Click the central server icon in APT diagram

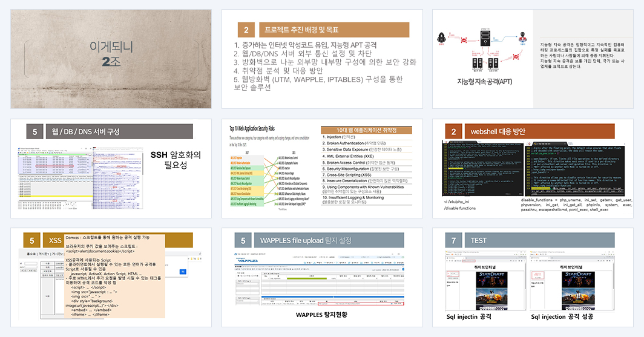click(x=485, y=38)
